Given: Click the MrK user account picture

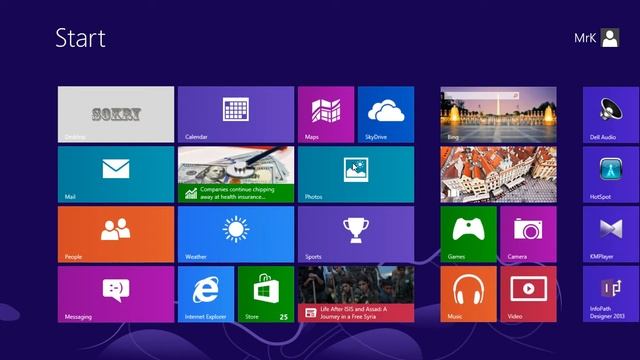Looking at the screenshot, I should pyautogui.click(x=610, y=38).
